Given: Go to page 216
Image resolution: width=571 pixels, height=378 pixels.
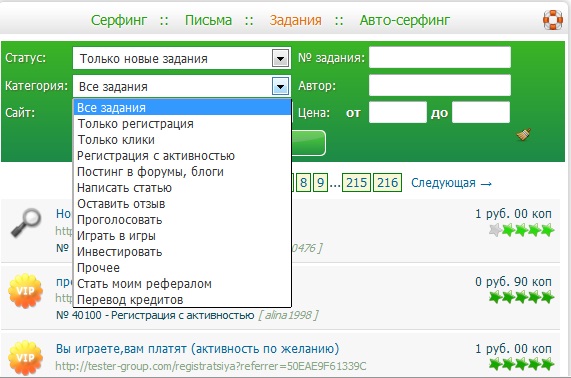Looking at the screenshot, I should click(387, 182).
